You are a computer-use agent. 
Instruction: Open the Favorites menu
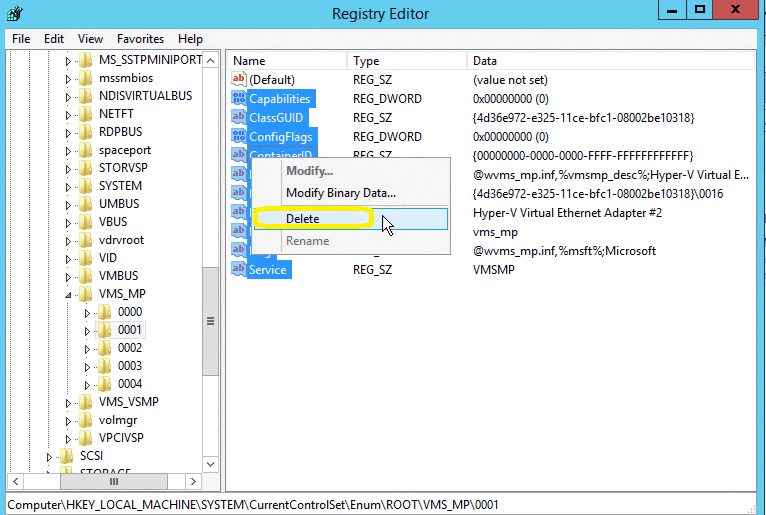click(x=140, y=39)
